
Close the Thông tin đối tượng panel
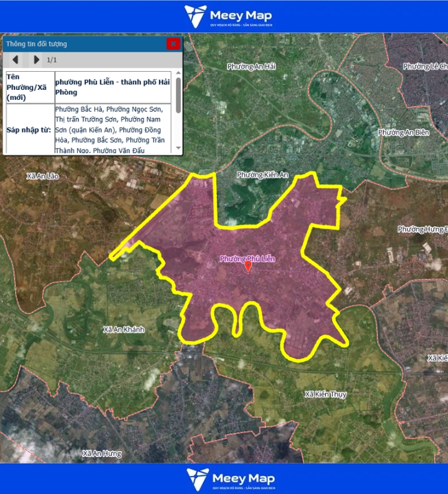pos(173,44)
